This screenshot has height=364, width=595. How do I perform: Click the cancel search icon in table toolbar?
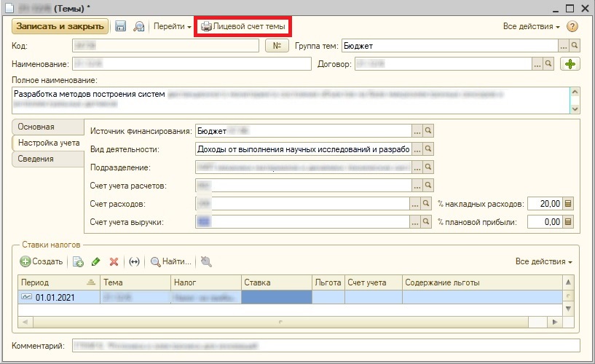click(x=207, y=261)
